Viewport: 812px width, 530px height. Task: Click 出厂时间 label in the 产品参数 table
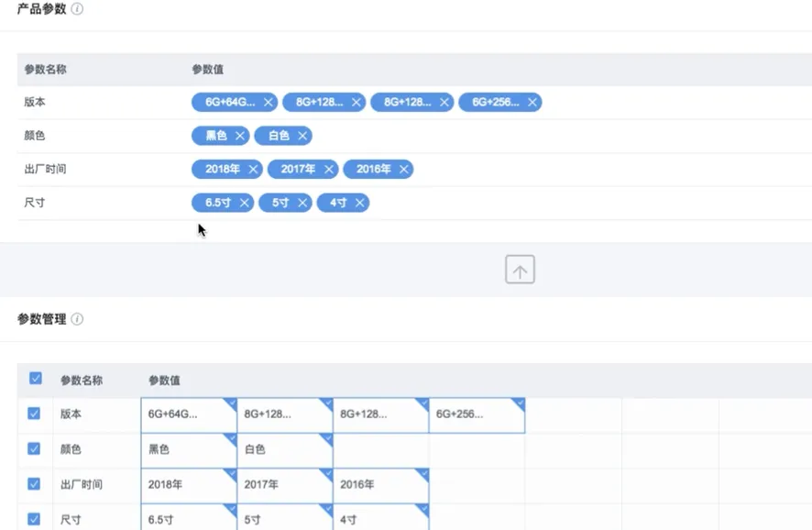point(45,170)
